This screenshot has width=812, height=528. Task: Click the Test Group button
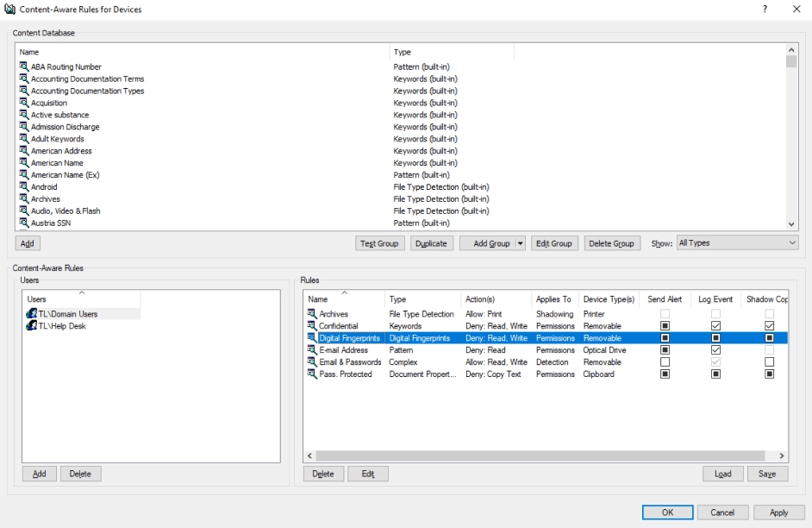click(380, 244)
